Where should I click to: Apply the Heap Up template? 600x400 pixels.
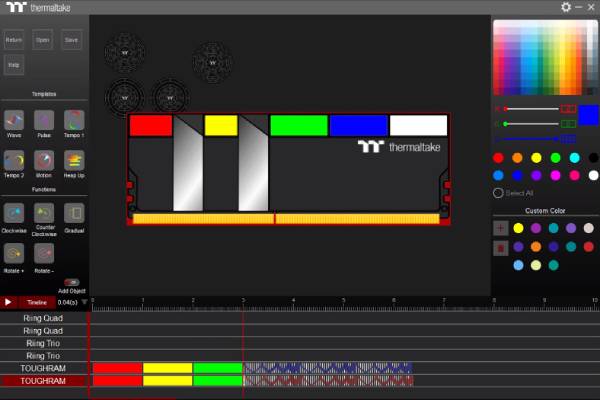click(x=74, y=160)
